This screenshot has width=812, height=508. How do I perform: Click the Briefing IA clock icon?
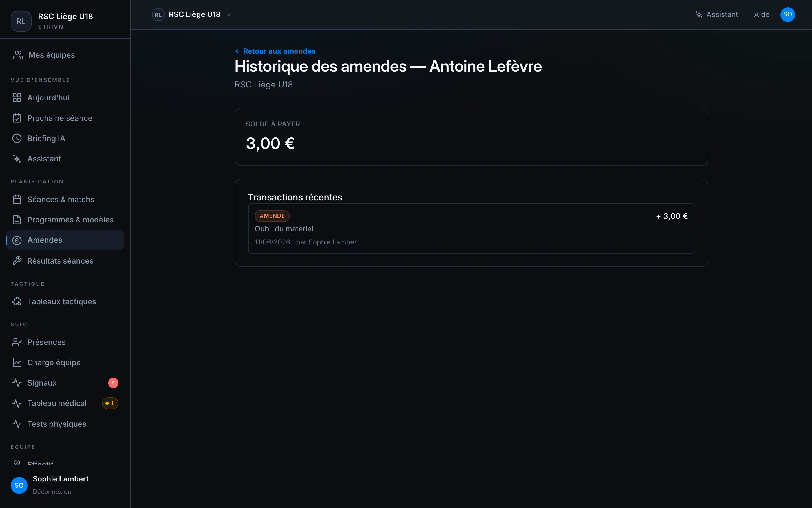click(17, 138)
